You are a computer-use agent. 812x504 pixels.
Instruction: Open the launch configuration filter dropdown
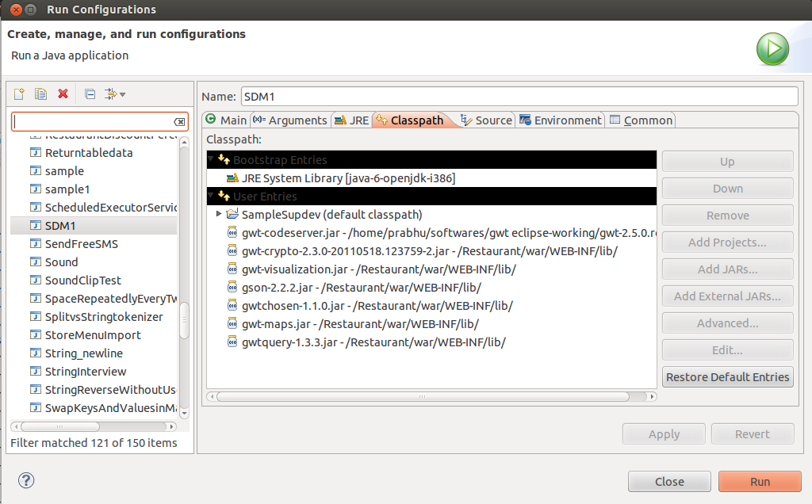pos(115,94)
